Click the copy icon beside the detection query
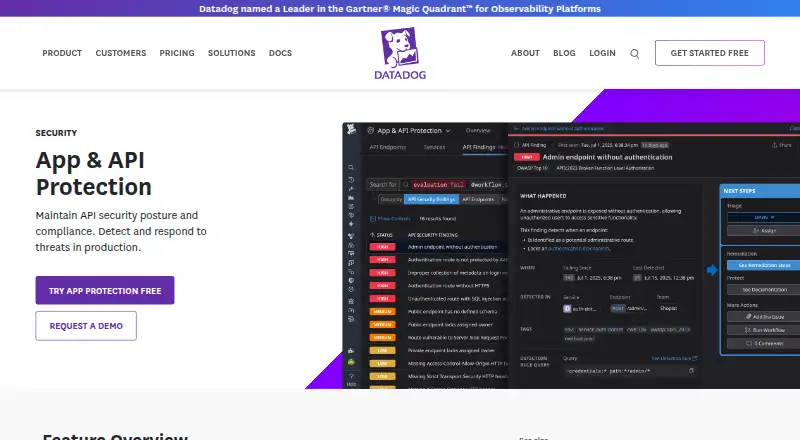This screenshot has height=440, width=800. pos(691,371)
